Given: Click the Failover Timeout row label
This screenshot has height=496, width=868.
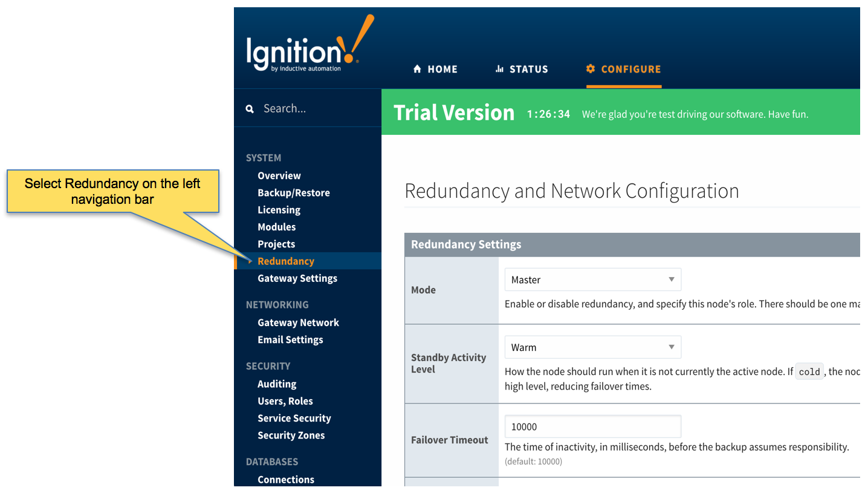Looking at the screenshot, I should pyautogui.click(x=450, y=440).
